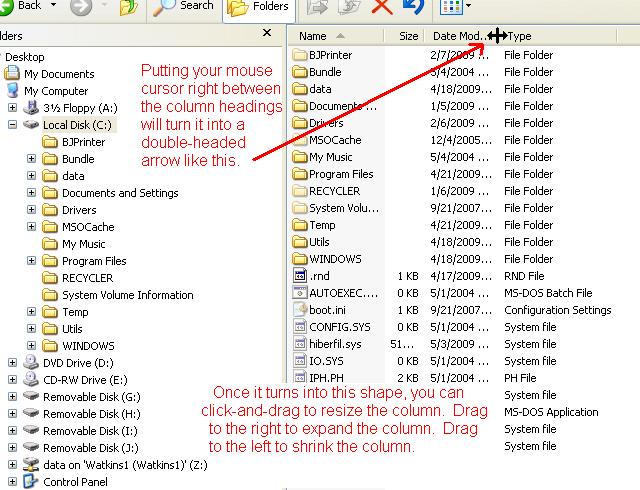Click the Search toolbar button
The width and height of the screenshot is (640, 490).
185,7
